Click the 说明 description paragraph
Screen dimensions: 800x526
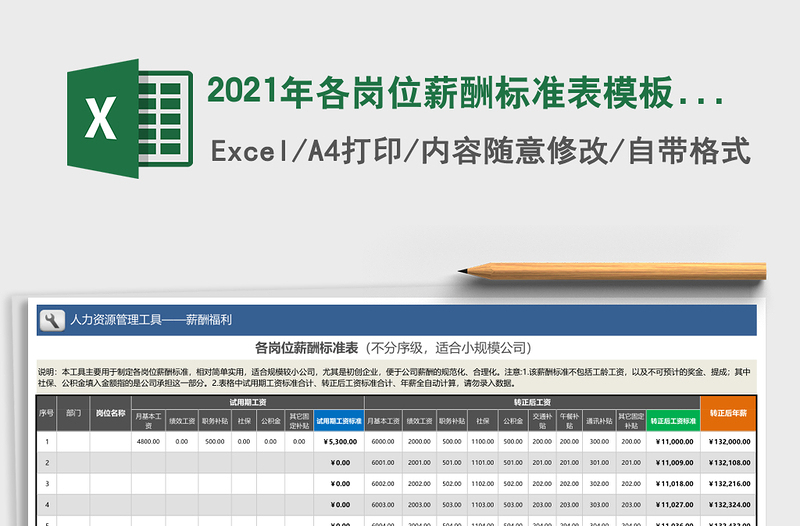[x=394, y=378]
